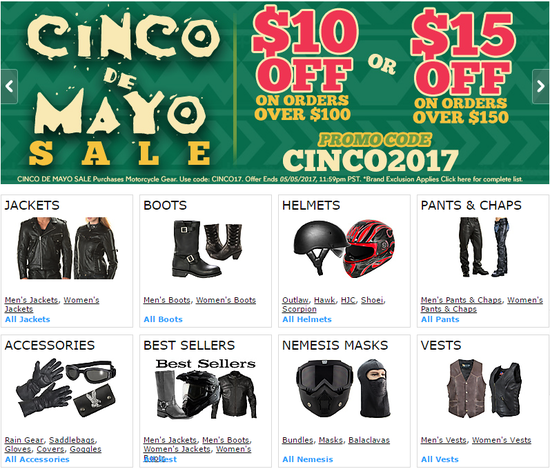Viewport: 550px width, 469px height.
Task: Open the Pants & Chaps product image
Action: pos(483,247)
